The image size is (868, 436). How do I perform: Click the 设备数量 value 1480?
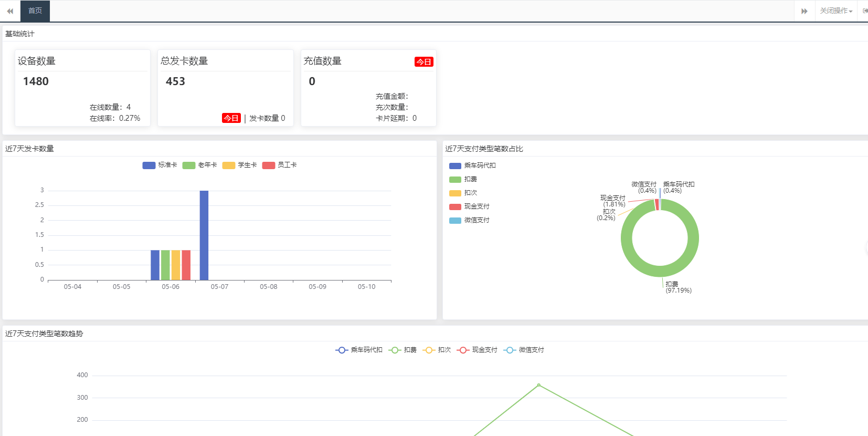click(x=36, y=81)
